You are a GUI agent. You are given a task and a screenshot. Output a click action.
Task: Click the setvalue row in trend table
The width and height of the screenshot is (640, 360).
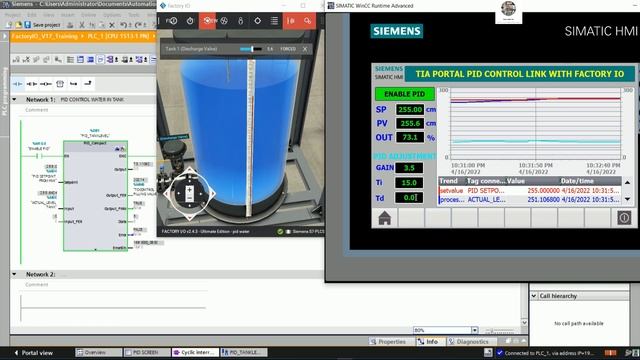coord(530,191)
